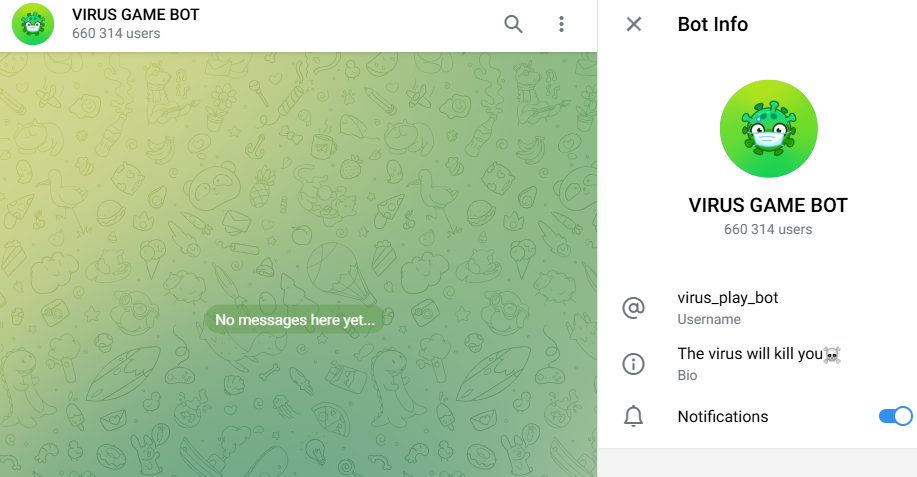Open the three-dot more options menu
Viewport: 917px width, 477px height.
tap(562, 24)
